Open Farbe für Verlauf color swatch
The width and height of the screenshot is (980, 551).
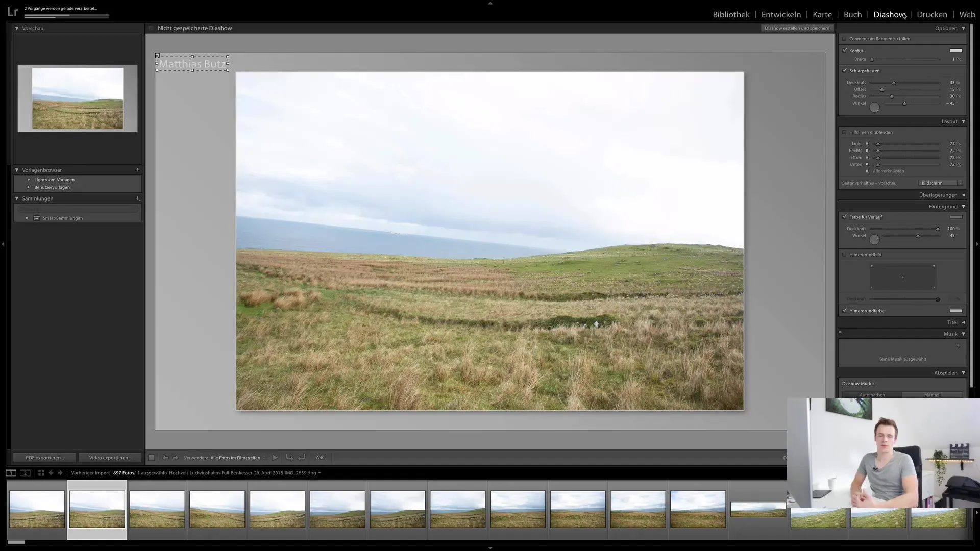pos(956,217)
